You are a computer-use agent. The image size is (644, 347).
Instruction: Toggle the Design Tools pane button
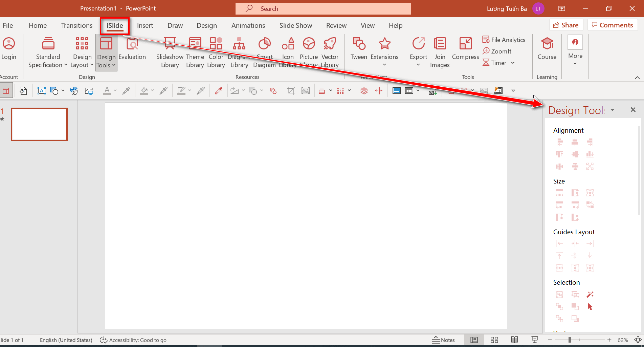coord(106,52)
